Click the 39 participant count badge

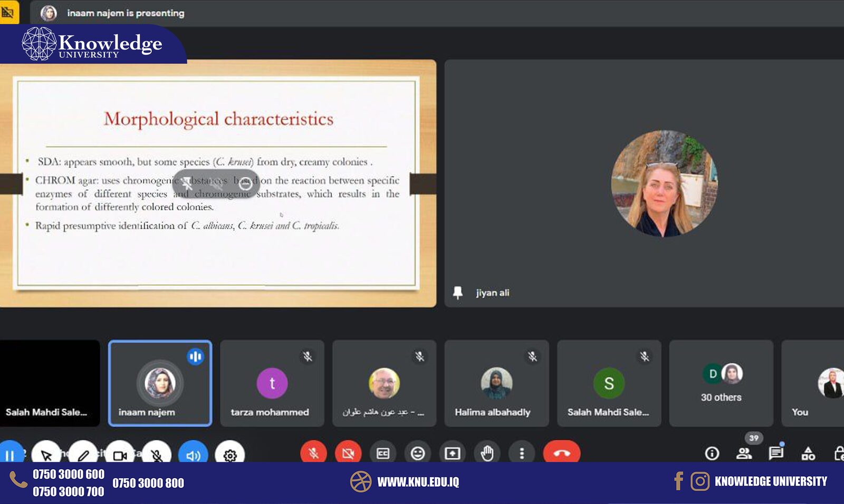[754, 438]
